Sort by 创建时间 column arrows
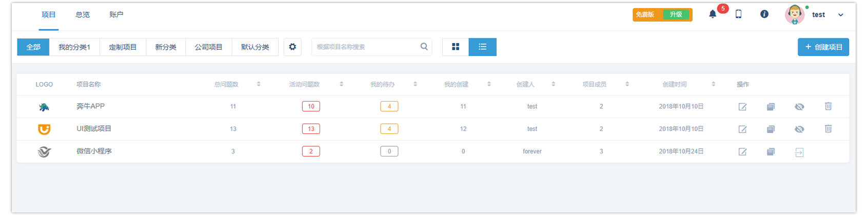 click(713, 84)
